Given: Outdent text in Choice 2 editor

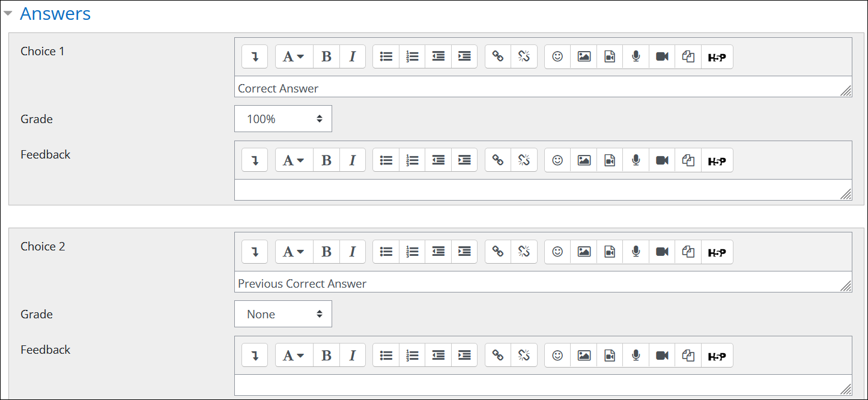Looking at the screenshot, I should point(439,252).
